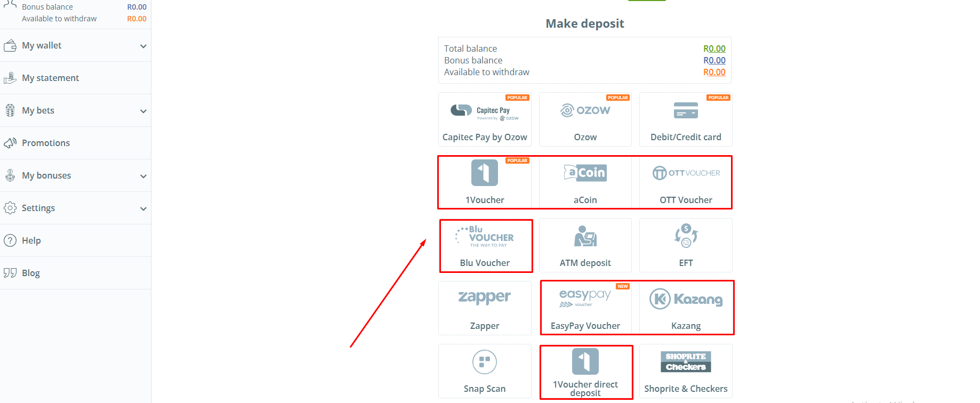Choose the ATM deposit icon
Image resolution: width=980 pixels, height=403 pixels.
click(x=585, y=236)
